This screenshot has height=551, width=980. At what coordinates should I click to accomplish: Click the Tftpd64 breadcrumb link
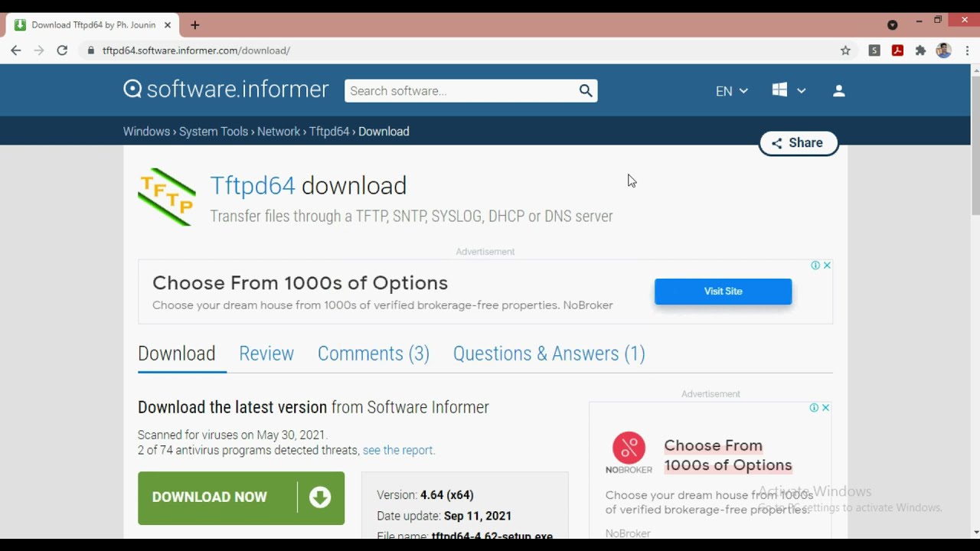click(x=329, y=132)
